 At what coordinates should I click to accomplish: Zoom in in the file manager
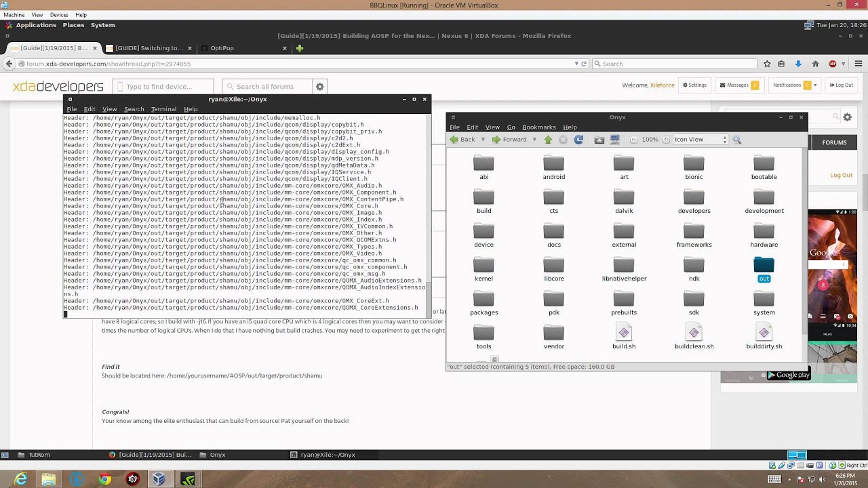666,140
